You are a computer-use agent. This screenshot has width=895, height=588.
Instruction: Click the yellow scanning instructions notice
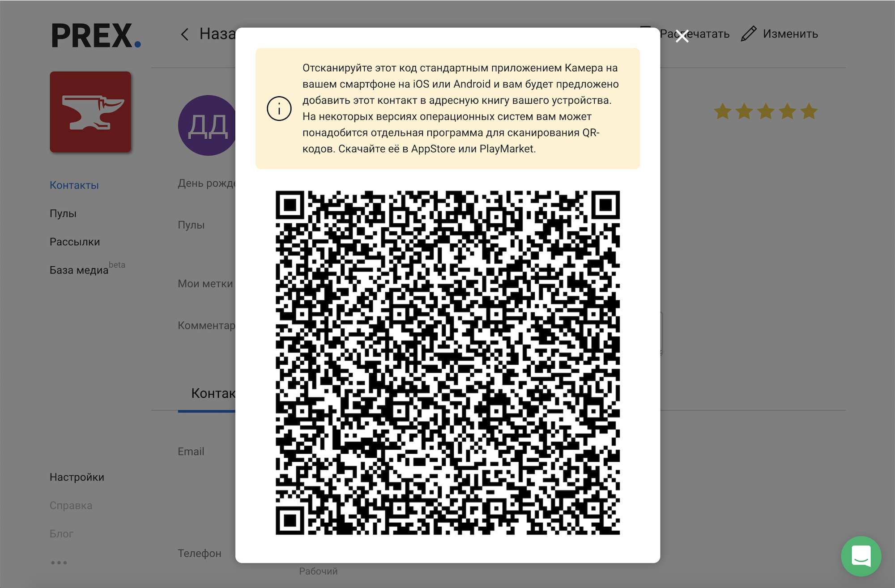[447, 109]
